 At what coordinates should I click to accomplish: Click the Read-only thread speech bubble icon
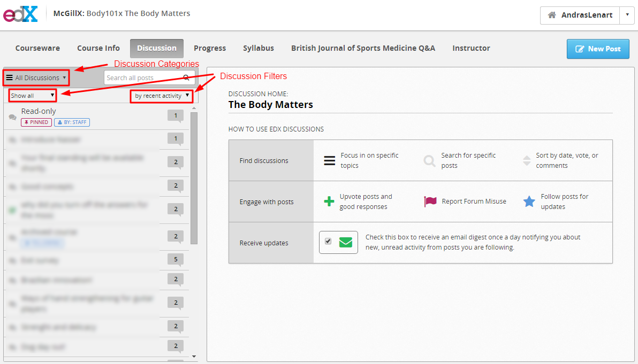[13, 117]
